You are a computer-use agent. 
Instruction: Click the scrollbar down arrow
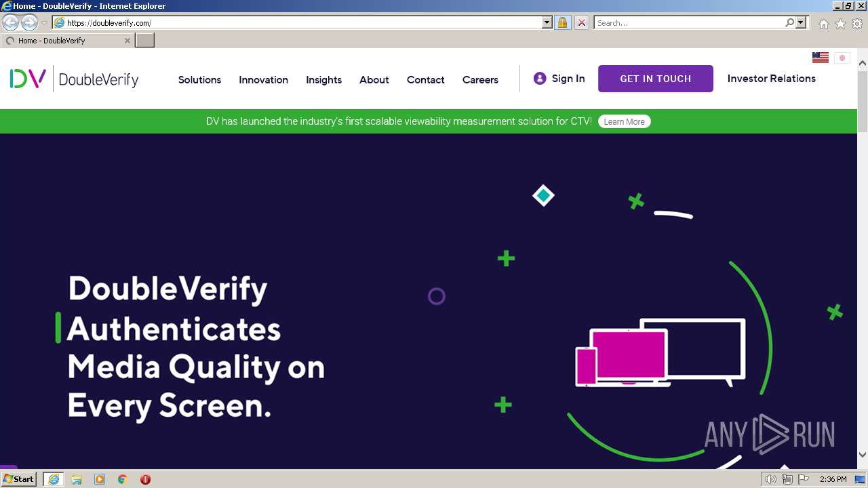[x=863, y=455]
